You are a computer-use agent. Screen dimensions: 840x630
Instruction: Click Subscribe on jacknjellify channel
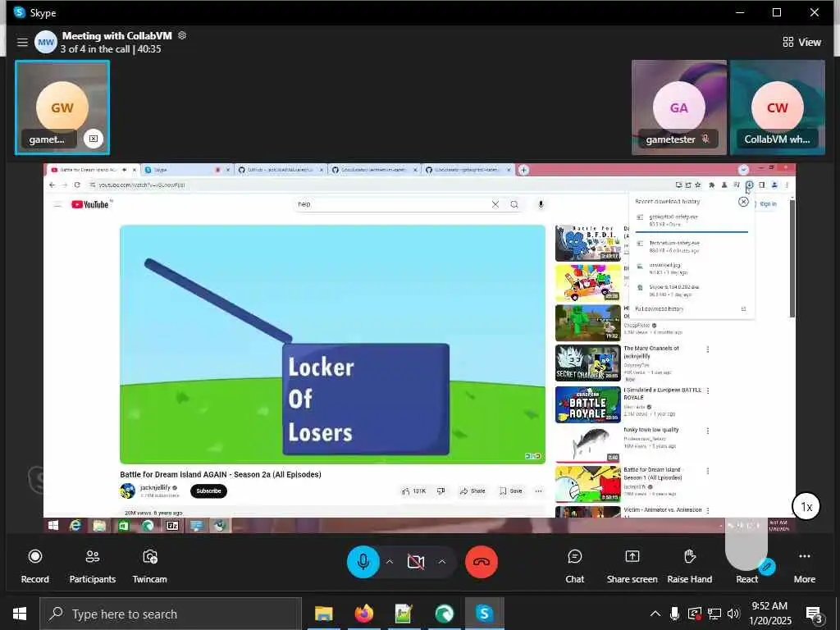[208, 491]
